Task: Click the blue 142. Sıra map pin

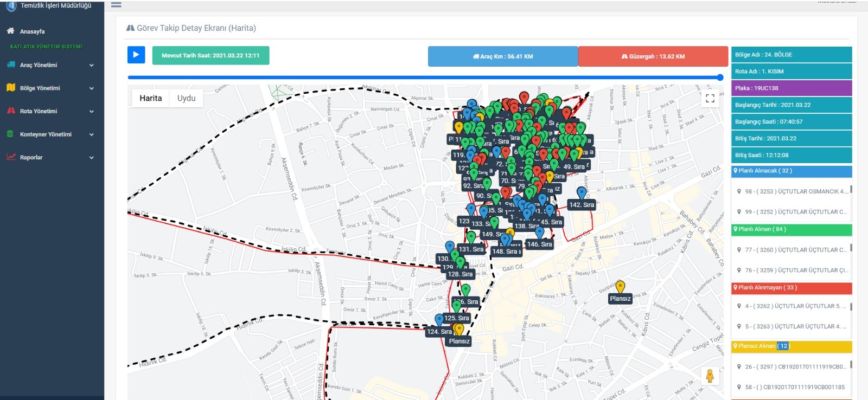Action: click(x=582, y=193)
